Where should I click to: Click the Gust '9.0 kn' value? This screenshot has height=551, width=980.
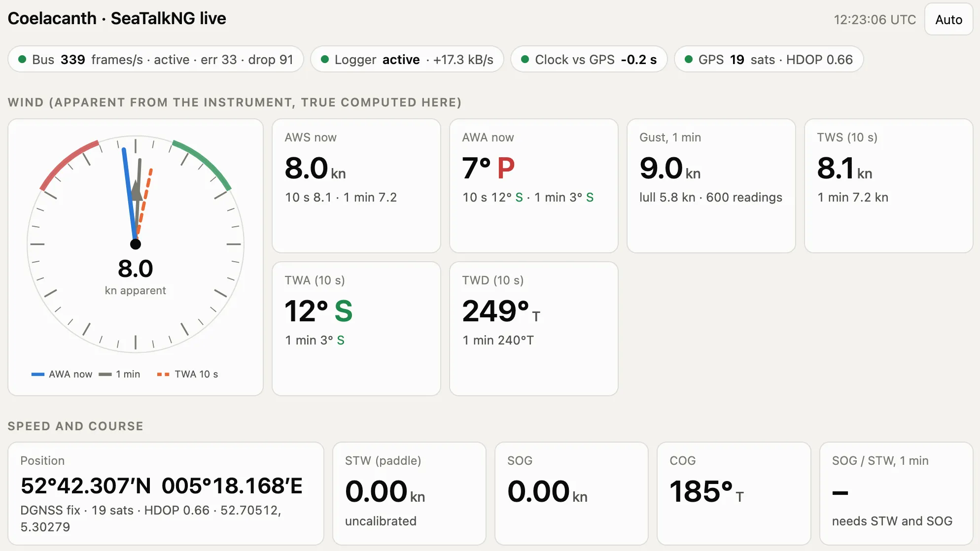coord(670,169)
